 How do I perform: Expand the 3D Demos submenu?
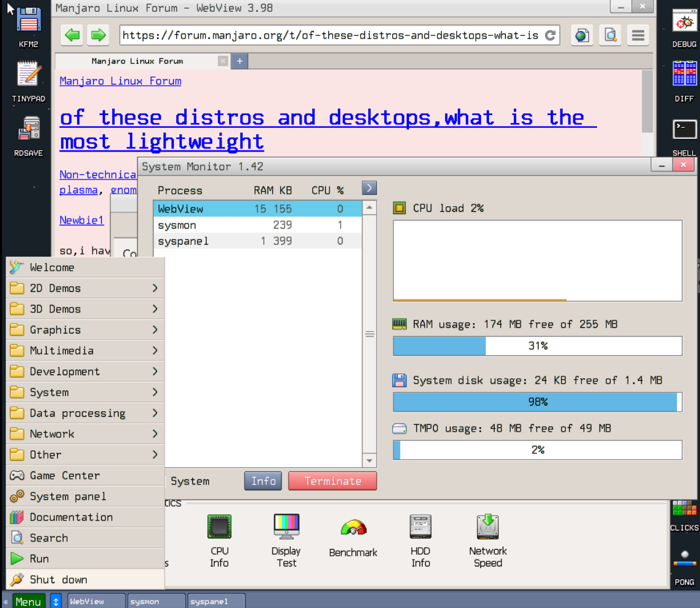85,309
